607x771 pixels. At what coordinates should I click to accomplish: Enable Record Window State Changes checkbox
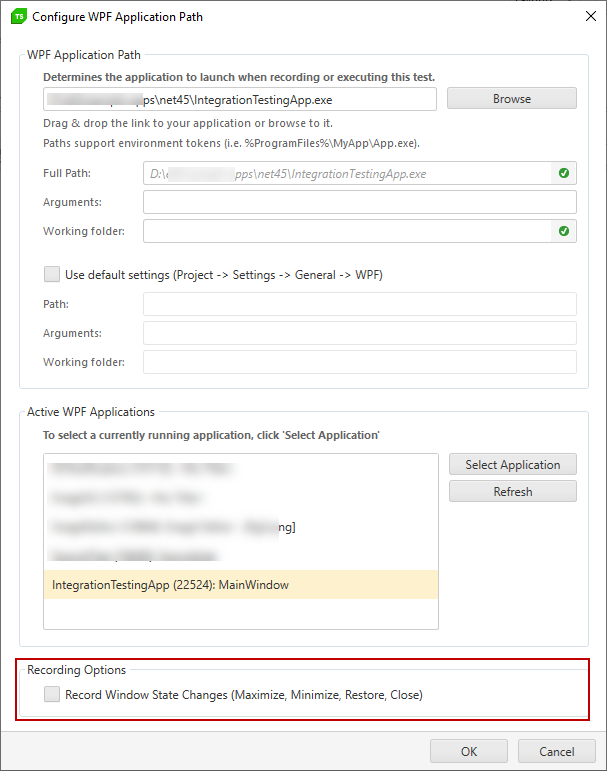tap(52, 694)
